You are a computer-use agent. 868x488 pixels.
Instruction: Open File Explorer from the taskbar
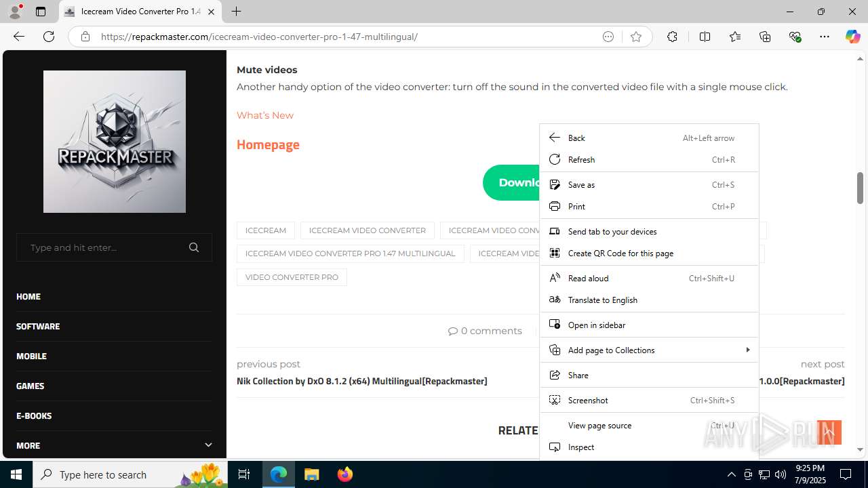point(312,474)
